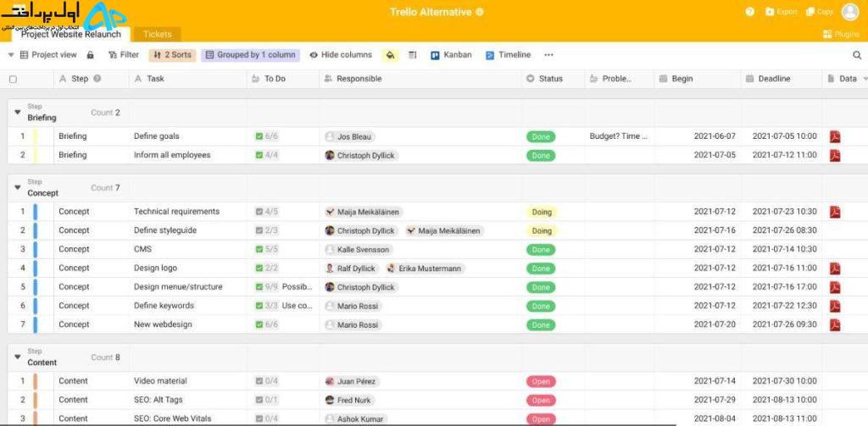Click the Define styleguide task cell

[187, 230]
